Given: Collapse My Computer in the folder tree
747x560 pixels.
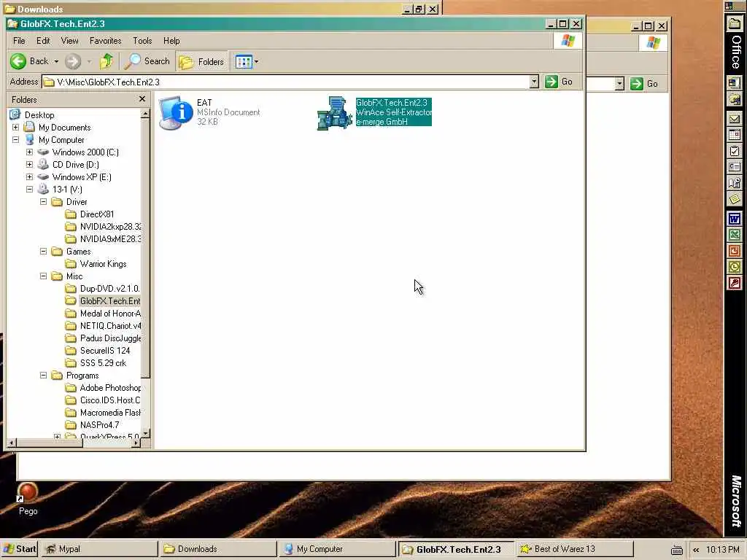Looking at the screenshot, I should (16, 140).
